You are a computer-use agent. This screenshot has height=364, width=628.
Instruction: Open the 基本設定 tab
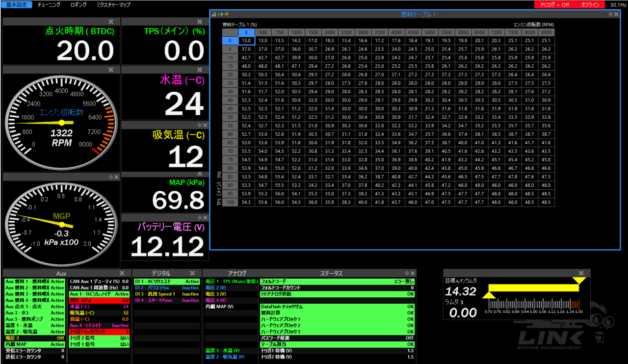point(17,4)
